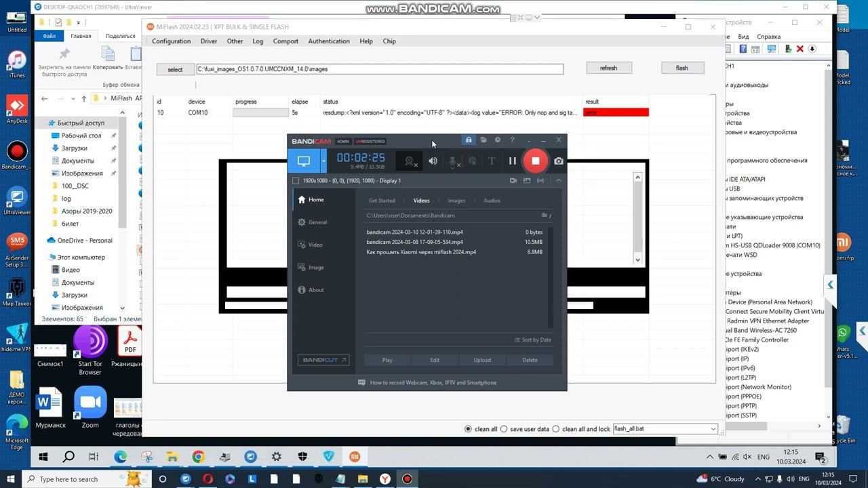Viewport: 868px width, 488px height.
Task: Open Authentication menu in MiFlash
Action: click(329, 41)
